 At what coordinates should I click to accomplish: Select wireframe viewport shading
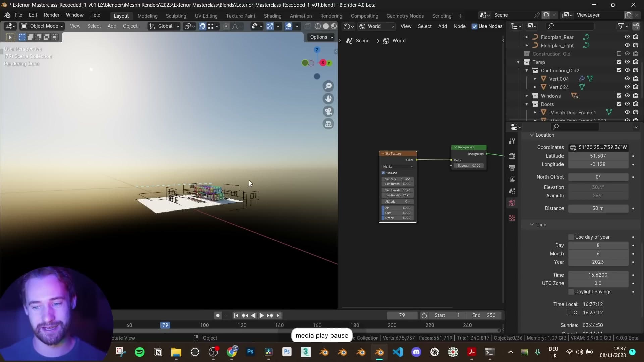pos(318,26)
